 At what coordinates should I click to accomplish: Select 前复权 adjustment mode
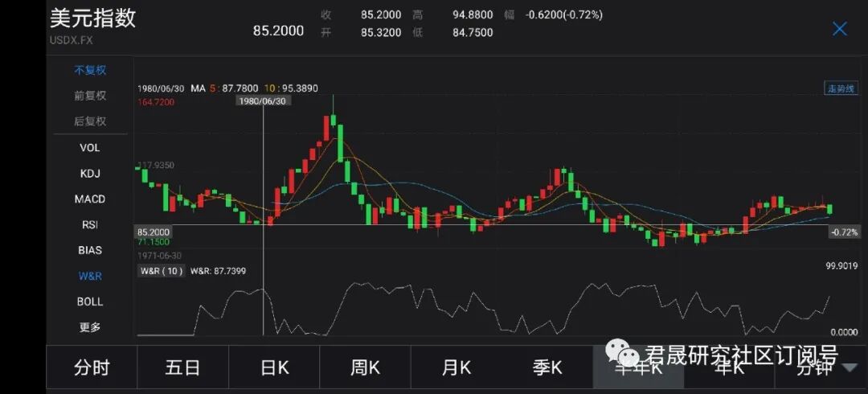tap(90, 96)
